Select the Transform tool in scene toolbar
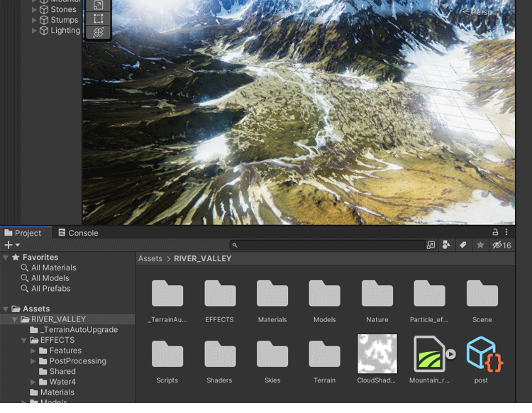 coord(99,33)
